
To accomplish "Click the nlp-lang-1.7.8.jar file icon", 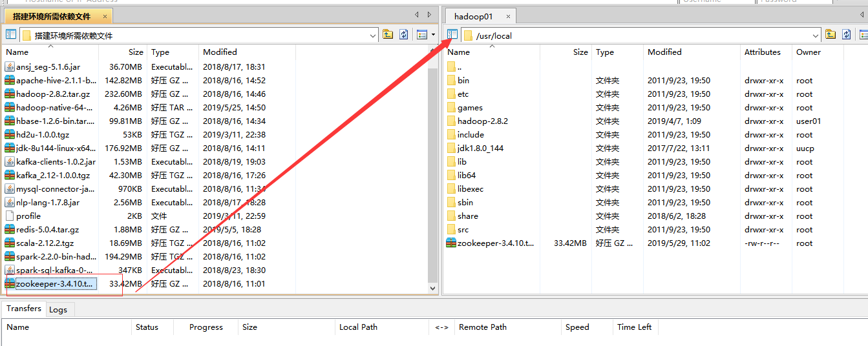I will click(10, 202).
